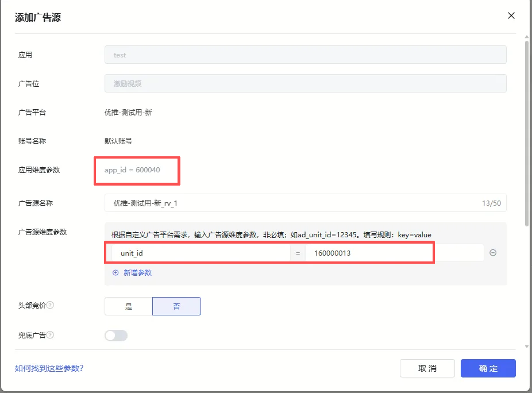Open the 如何找到这些参数? link
Screen dimensions: 532x393
click(x=49, y=368)
